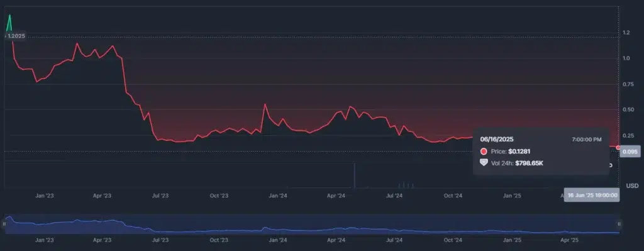Click the 16 Jun '25 19:00:00 crosshair label
Viewport: 644px width, 251px height.
tap(592, 196)
